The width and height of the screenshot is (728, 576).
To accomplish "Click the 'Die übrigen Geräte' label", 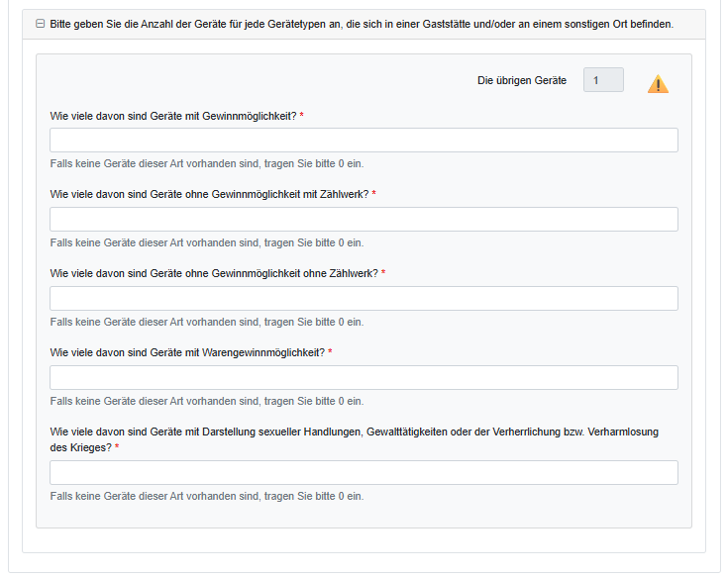I will coord(521,80).
